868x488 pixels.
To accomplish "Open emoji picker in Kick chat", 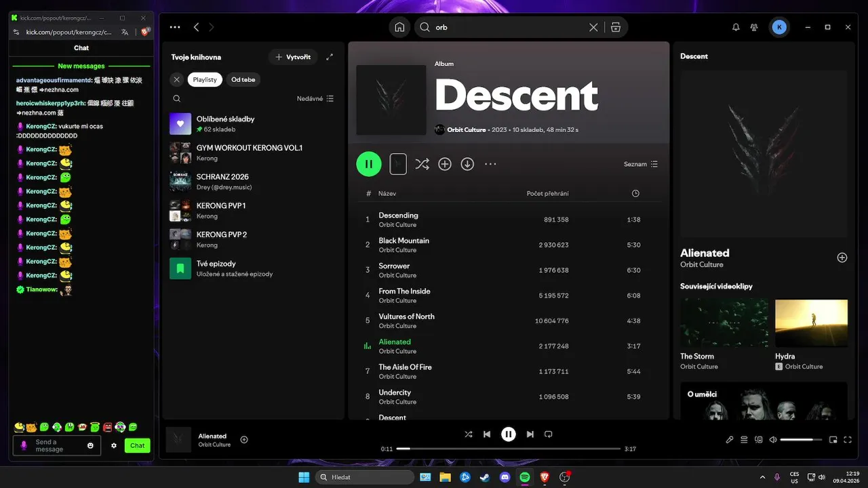I will [91, 445].
